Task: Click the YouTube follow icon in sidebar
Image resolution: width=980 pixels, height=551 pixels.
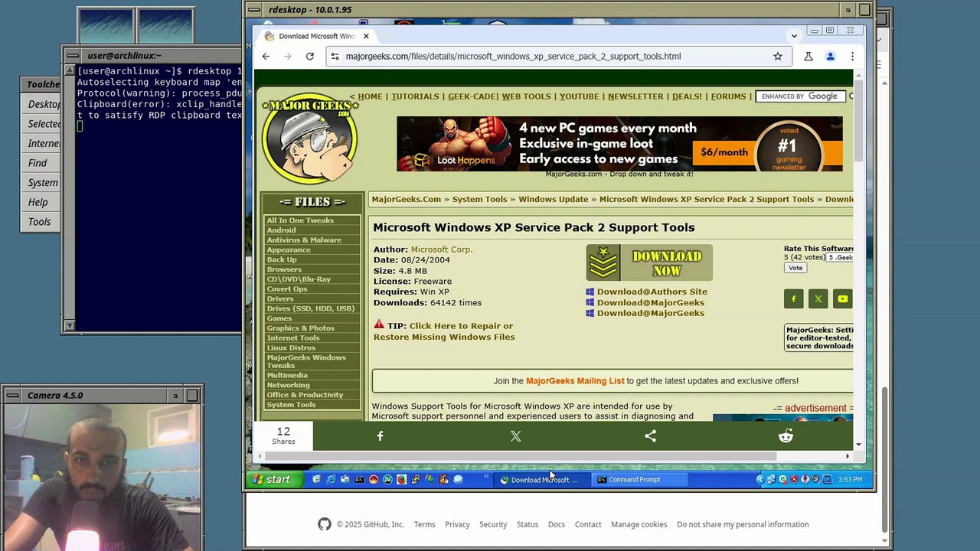Action: 843,299
